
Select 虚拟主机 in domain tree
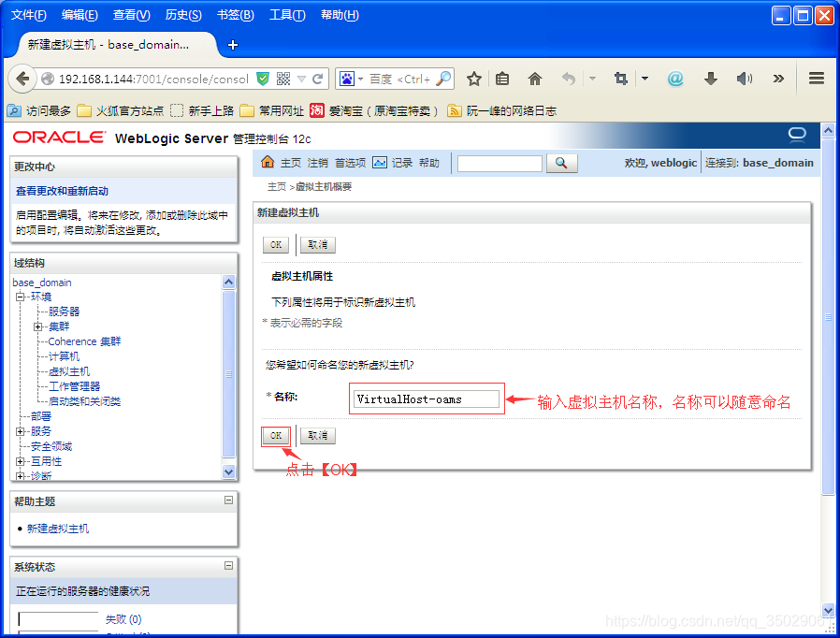pyautogui.click(x=69, y=371)
